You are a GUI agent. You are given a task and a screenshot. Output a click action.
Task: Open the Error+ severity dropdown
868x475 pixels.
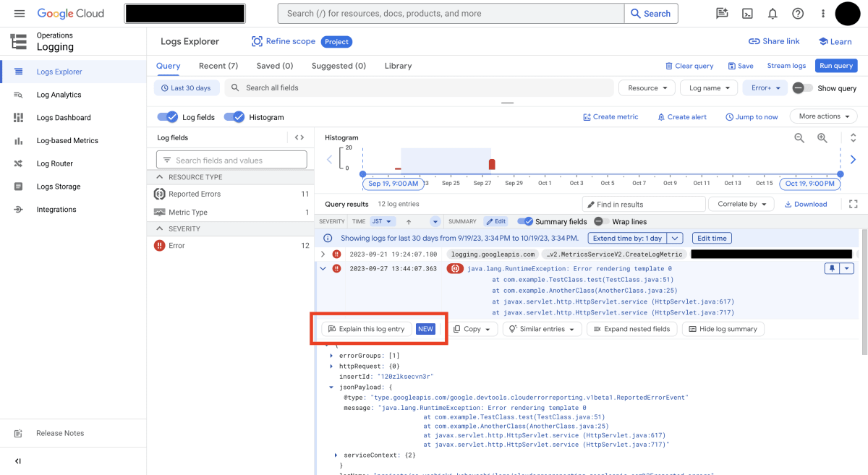click(765, 88)
